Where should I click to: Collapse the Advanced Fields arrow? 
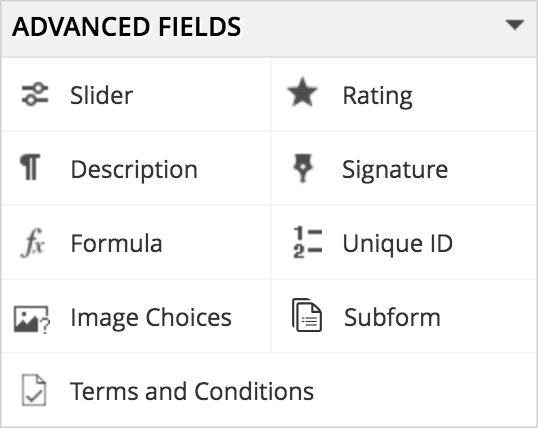[x=515, y=25]
